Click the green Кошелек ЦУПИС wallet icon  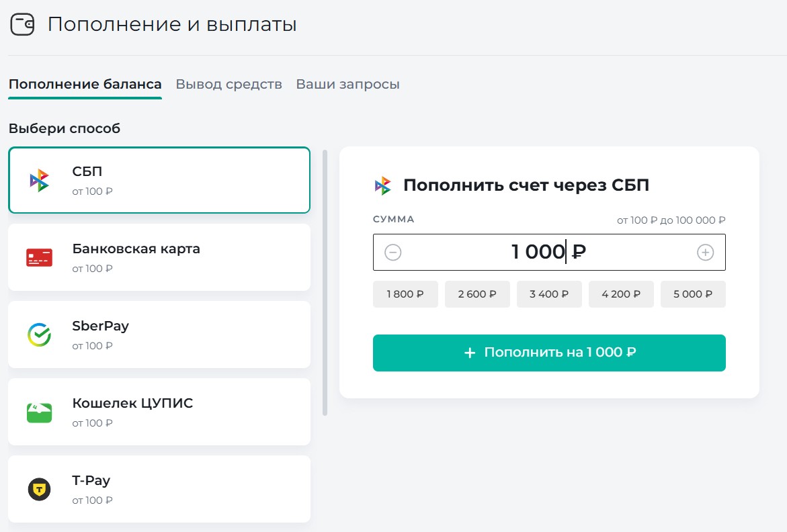click(x=39, y=412)
